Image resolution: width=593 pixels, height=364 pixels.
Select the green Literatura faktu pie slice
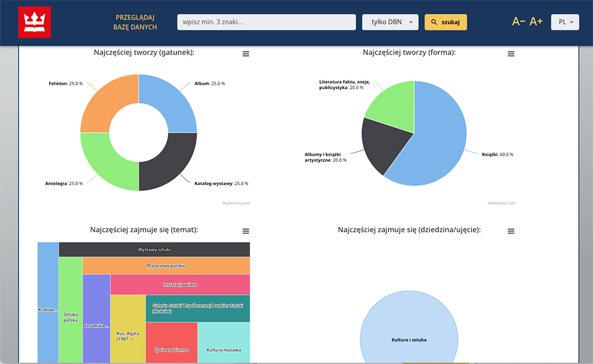(x=395, y=108)
